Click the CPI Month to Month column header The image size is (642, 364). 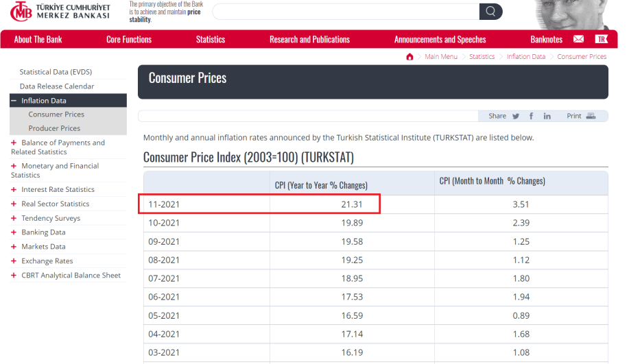[492, 181]
